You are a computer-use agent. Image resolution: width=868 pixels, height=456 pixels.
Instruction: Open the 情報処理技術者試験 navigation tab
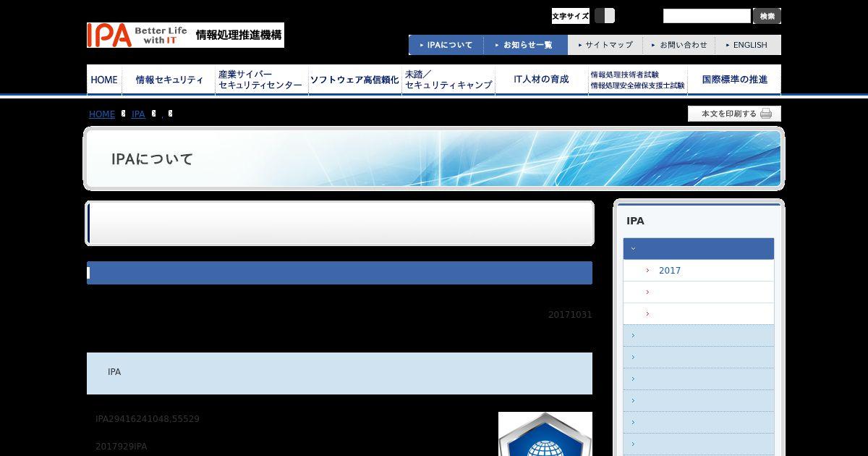tap(637, 80)
